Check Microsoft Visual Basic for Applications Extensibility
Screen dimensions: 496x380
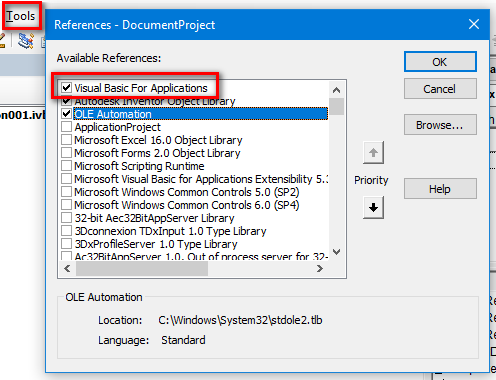66,179
